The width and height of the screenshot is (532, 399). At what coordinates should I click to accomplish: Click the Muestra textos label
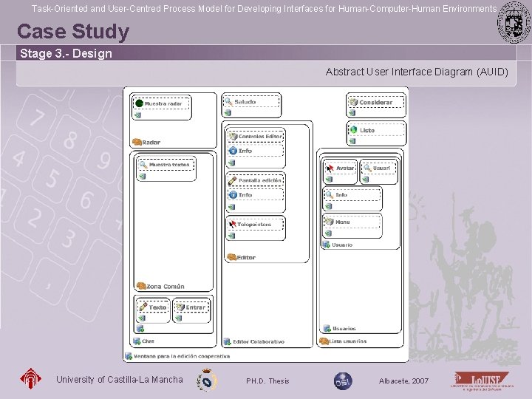point(169,165)
